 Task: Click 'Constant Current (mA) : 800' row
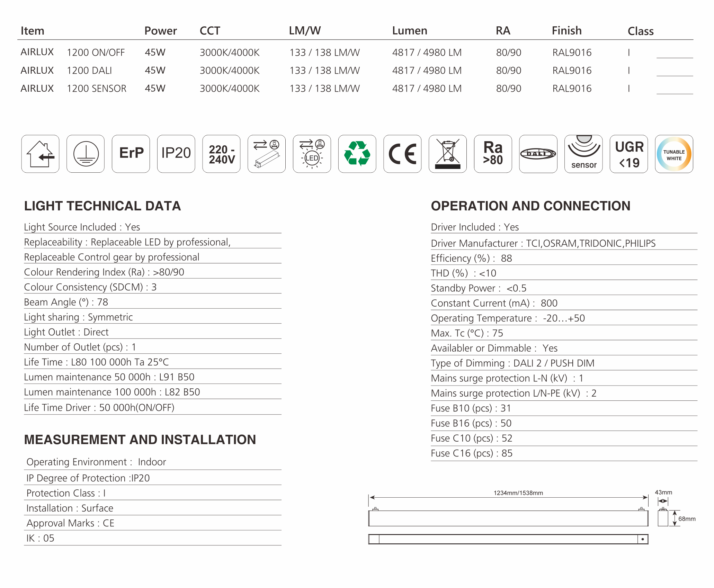[564, 303]
